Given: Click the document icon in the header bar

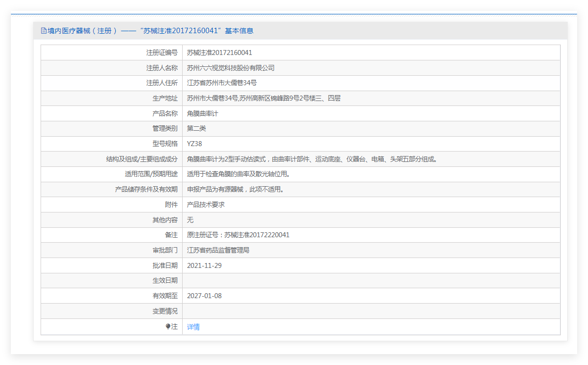Looking at the screenshot, I should point(44,31).
